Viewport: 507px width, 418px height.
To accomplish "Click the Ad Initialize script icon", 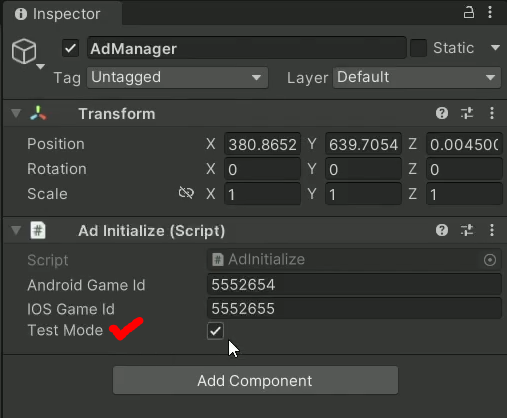I will point(38,230).
